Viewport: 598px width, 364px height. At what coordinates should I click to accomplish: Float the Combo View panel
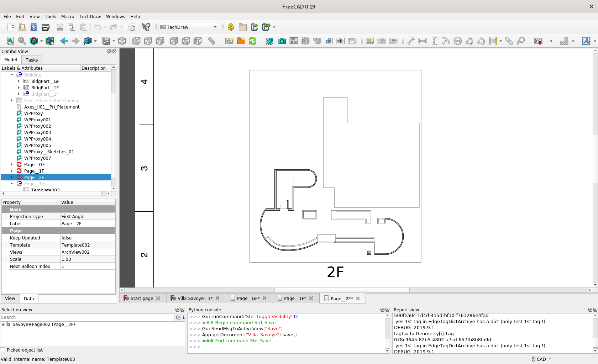[110, 51]
